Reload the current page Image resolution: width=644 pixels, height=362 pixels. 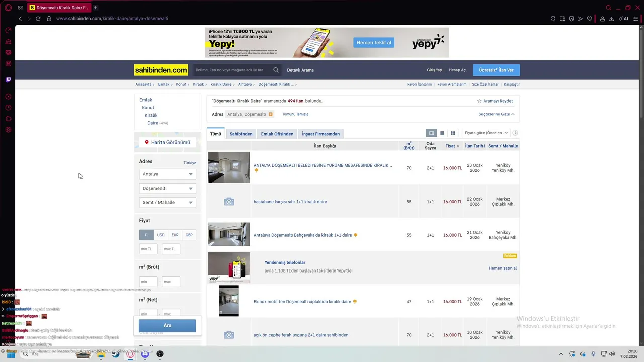click(38, 19)
